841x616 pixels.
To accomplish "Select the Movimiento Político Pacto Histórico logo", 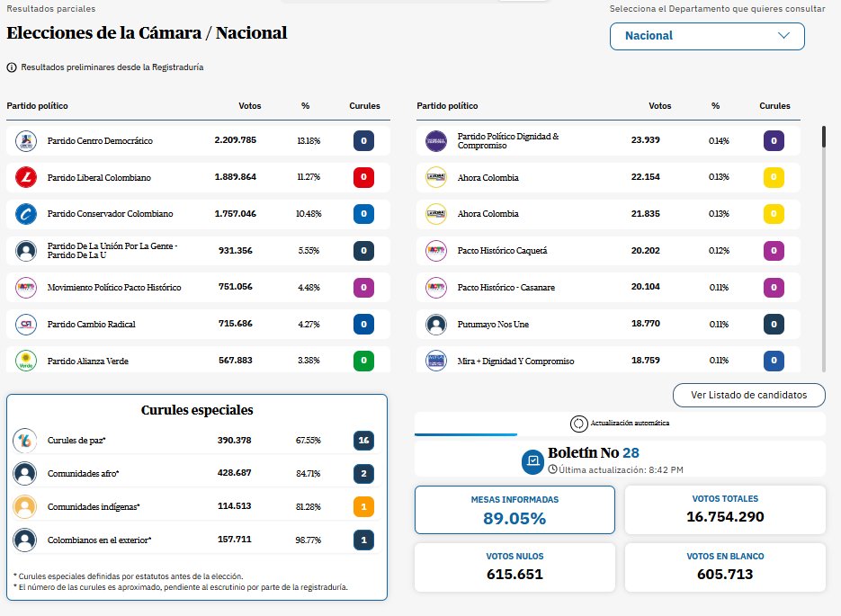I will [x=27, y=287].
